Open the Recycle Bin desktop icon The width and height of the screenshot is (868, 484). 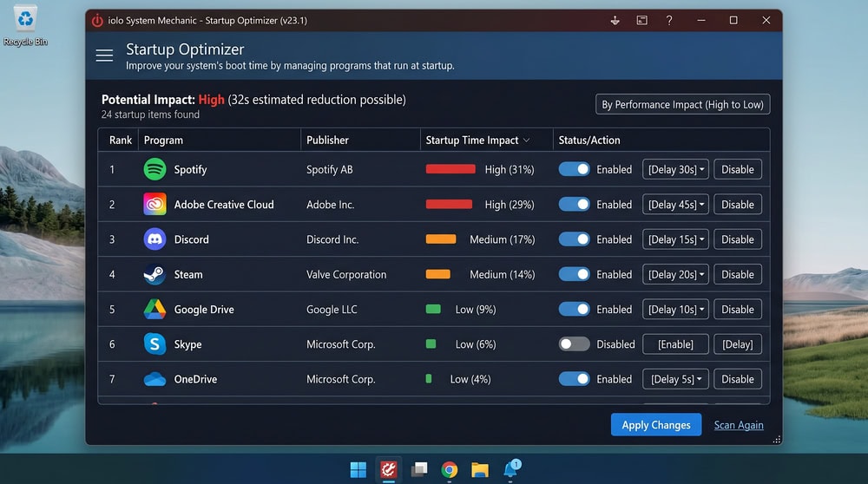(x=25, y=26)
